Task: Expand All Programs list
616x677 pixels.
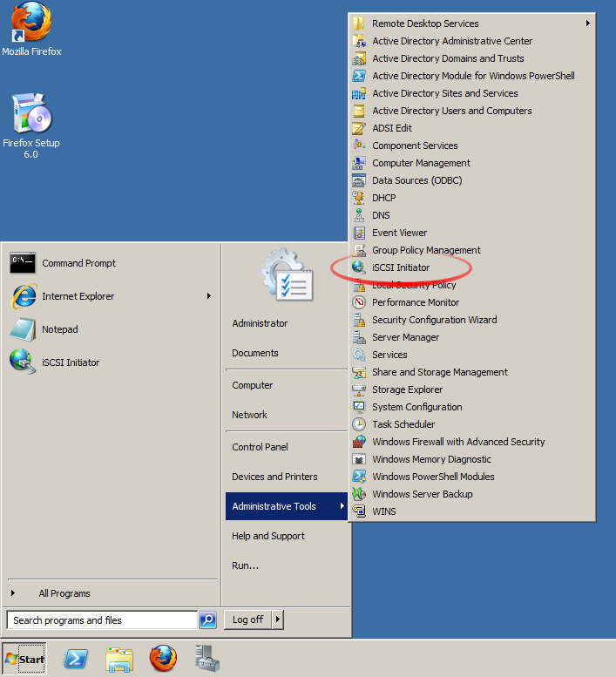Action: [64, 593]
